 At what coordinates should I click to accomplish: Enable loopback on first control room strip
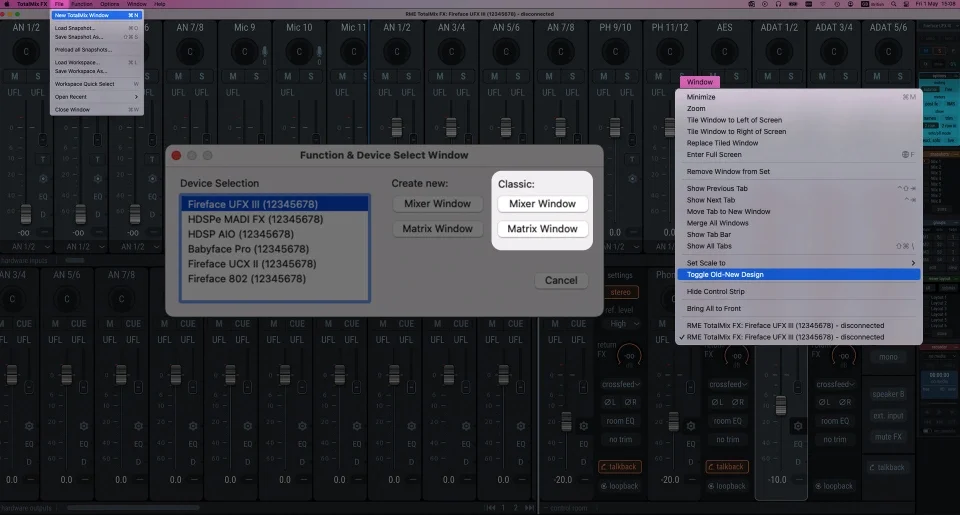[620, 486]
